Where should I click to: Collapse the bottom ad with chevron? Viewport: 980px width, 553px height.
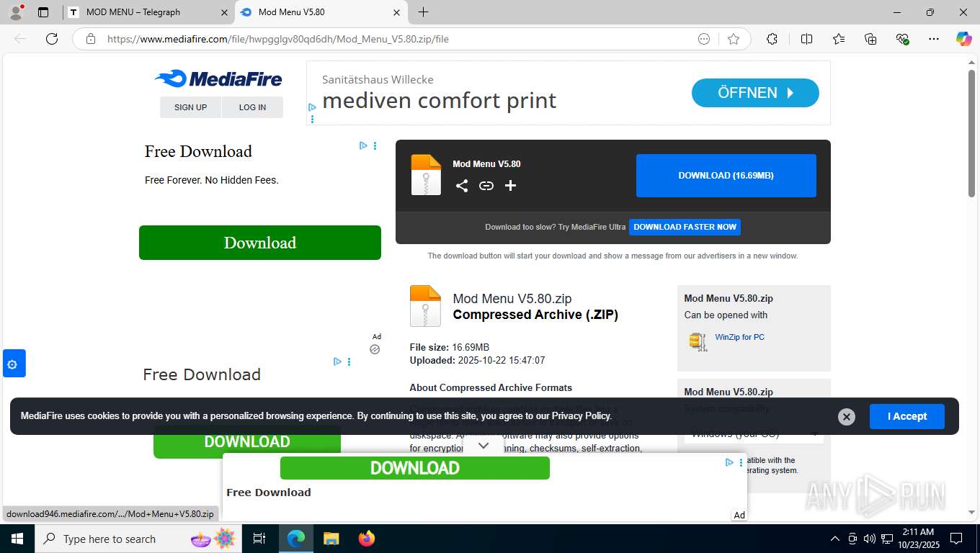click(x=484, y=446)
